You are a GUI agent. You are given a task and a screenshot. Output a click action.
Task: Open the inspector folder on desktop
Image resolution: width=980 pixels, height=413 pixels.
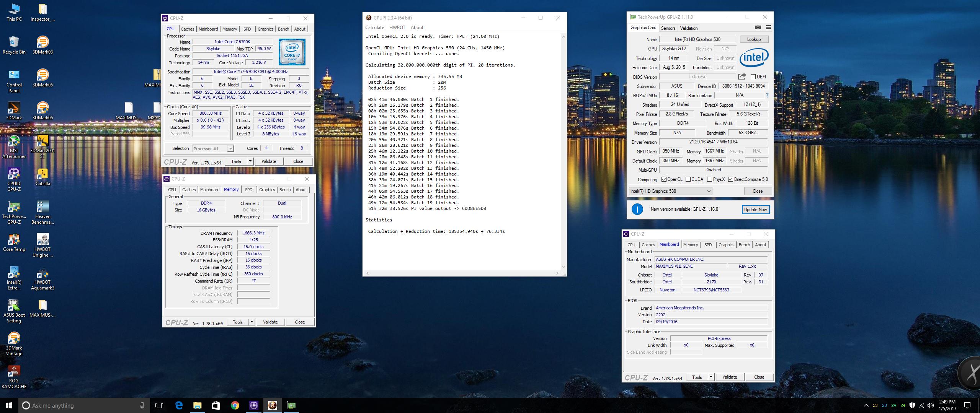click(x=42, y=12)
